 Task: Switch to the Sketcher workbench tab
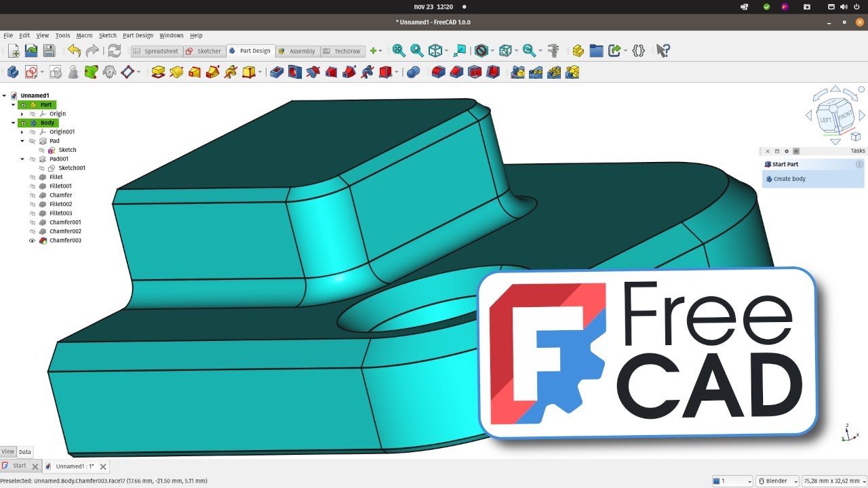[203, 51]
